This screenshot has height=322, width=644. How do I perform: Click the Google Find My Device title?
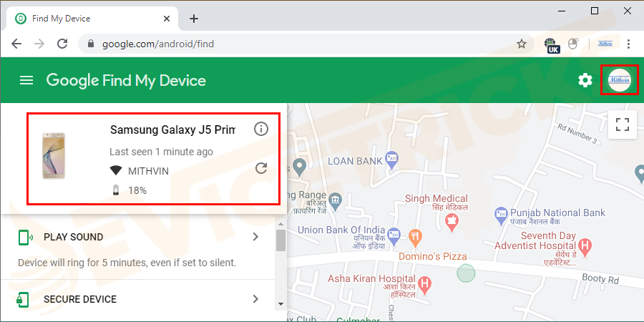tap(126, 80)
